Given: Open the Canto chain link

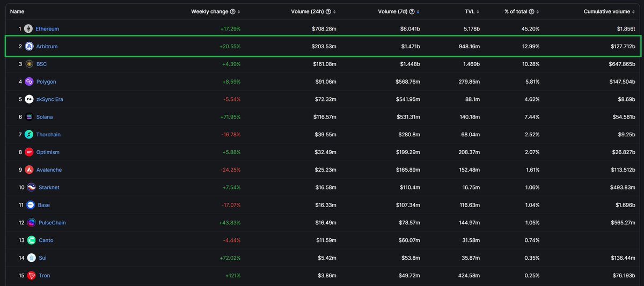Looking at the screenshot, I should click(x=46, y=240).
